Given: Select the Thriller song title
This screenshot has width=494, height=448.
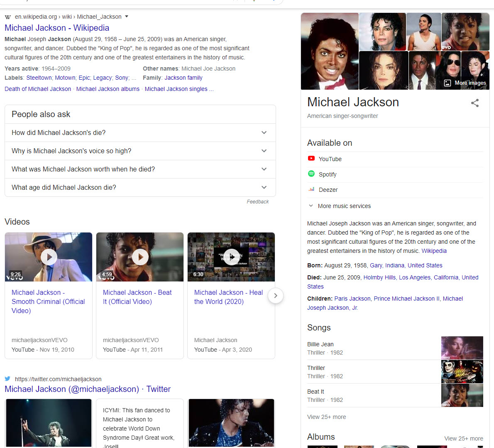Looking at the screenshot, I should coord(316,368).
